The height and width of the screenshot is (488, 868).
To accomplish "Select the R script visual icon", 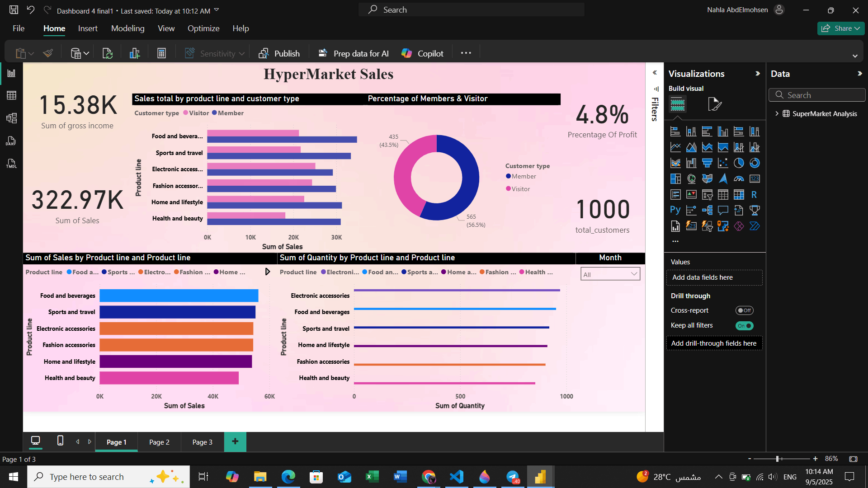I will pyautogui.click(x=755, y=194).
